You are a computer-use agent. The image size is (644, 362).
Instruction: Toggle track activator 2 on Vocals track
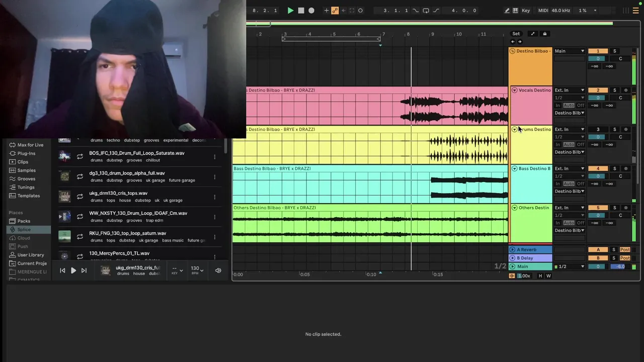point(598,90)
